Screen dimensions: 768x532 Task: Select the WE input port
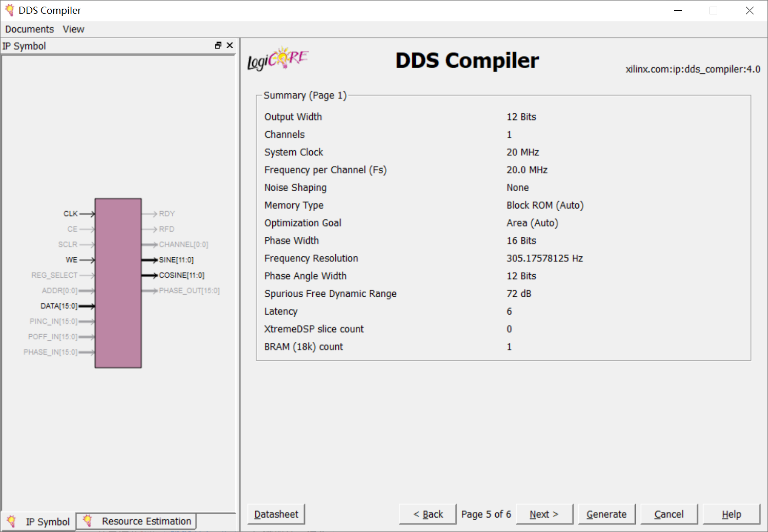point(72,260)
